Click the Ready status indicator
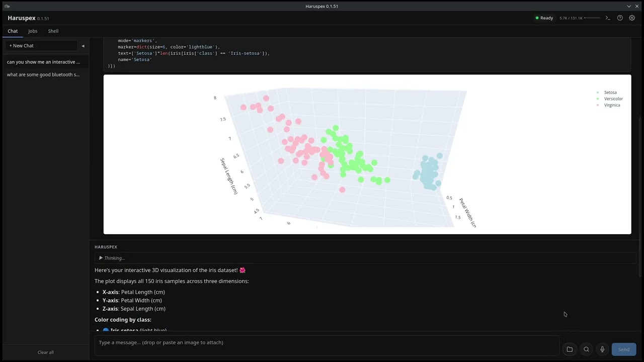Image resolution: width=644 pixels, height=362 pixels. click(544, 18)
